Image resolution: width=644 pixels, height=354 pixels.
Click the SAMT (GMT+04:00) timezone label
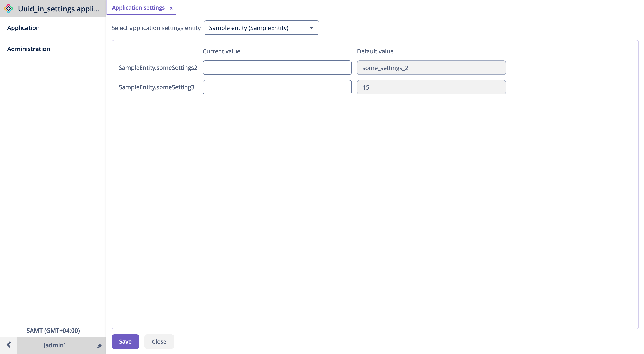point(53,331)
